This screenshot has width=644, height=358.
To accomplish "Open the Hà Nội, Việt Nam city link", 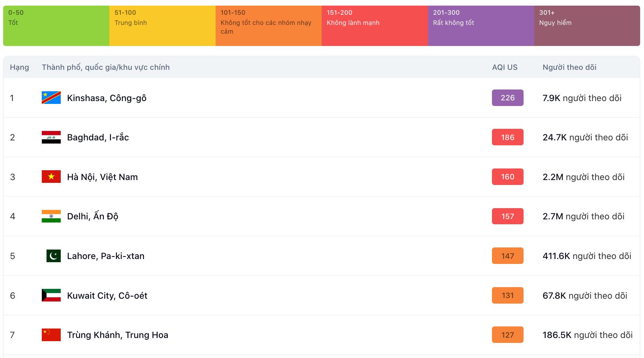I will [102, 177].
